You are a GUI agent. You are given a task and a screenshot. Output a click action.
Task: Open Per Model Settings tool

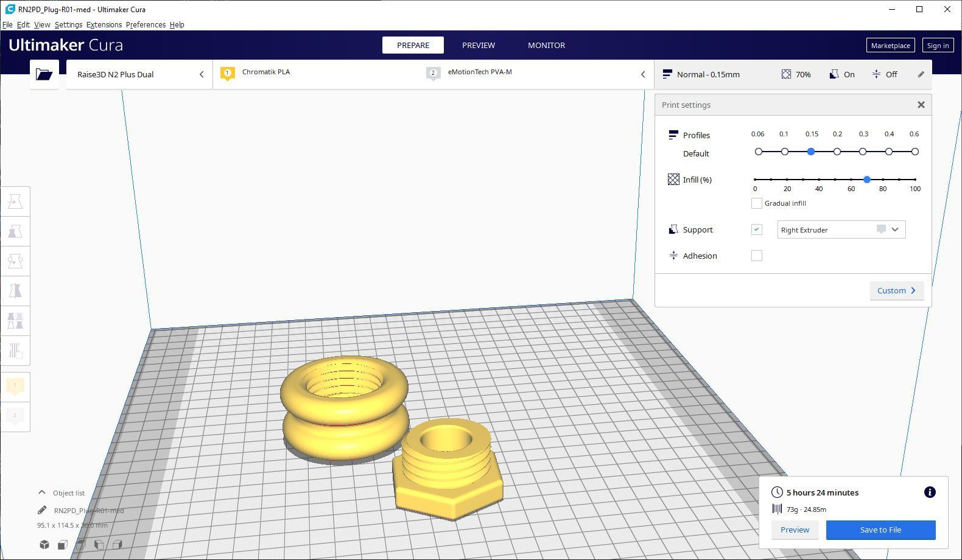pos(15,321)
